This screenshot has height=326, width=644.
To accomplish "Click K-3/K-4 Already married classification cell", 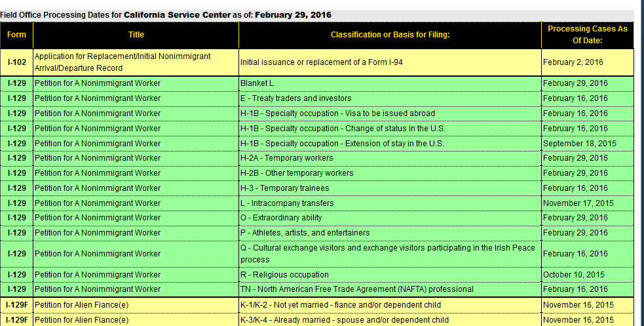I will (390, 320).
